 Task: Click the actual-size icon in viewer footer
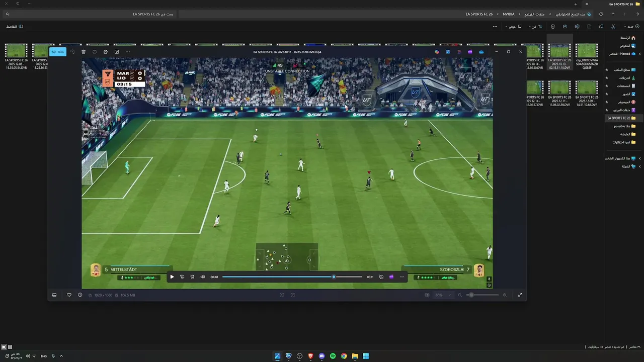click(293, 295)
